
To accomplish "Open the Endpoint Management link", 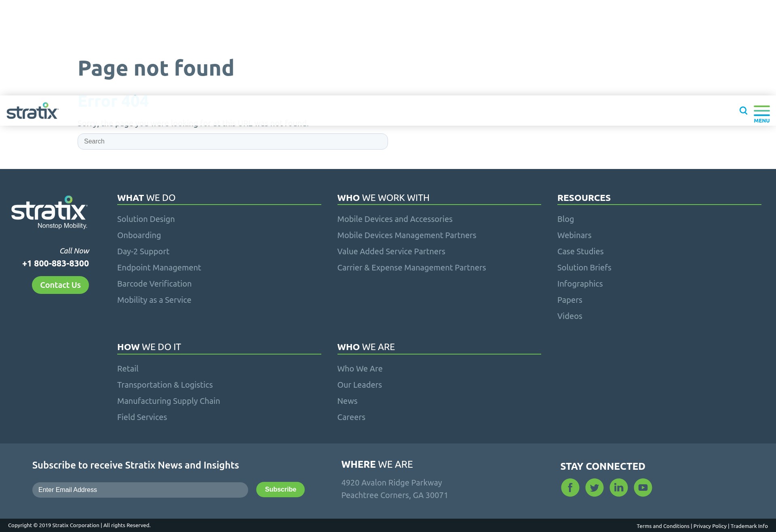I will (159, 268).
